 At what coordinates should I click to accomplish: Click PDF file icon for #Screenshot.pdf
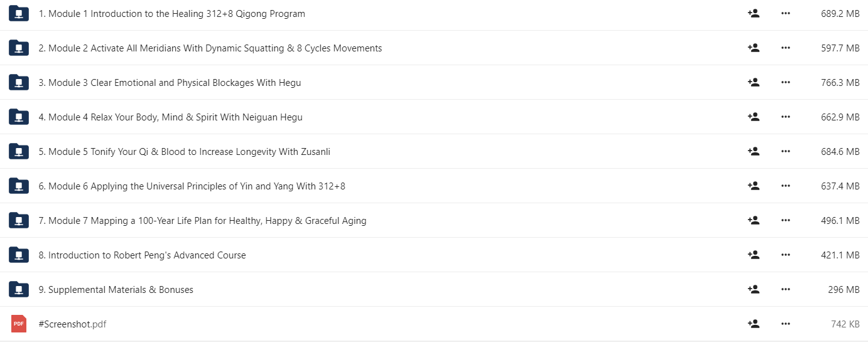pos(19,324)
